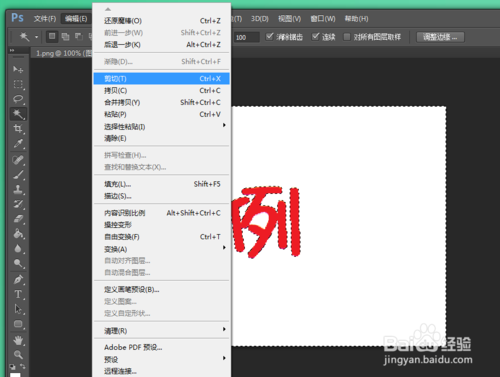Expand the 变换(A) submenu

click(x=162, y=249)
